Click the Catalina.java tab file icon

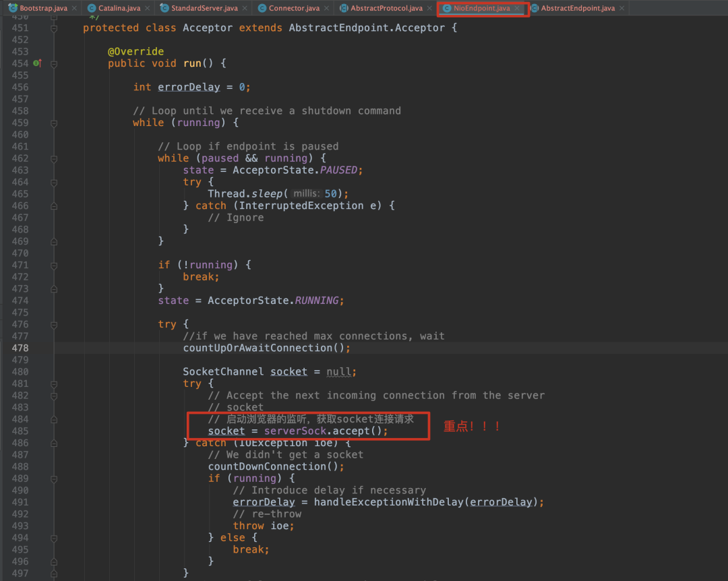pyautogui.click(x=92, y=8)
